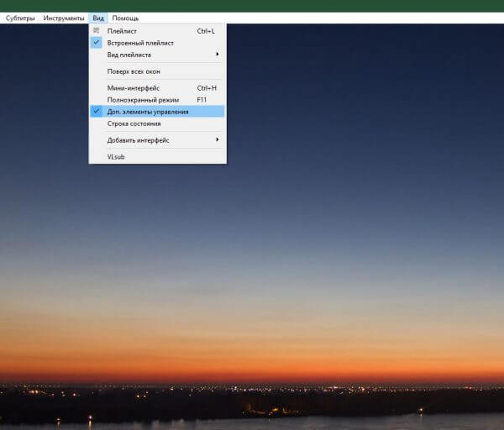Click the Добавить интерфейс entry label

click(138, 140)
